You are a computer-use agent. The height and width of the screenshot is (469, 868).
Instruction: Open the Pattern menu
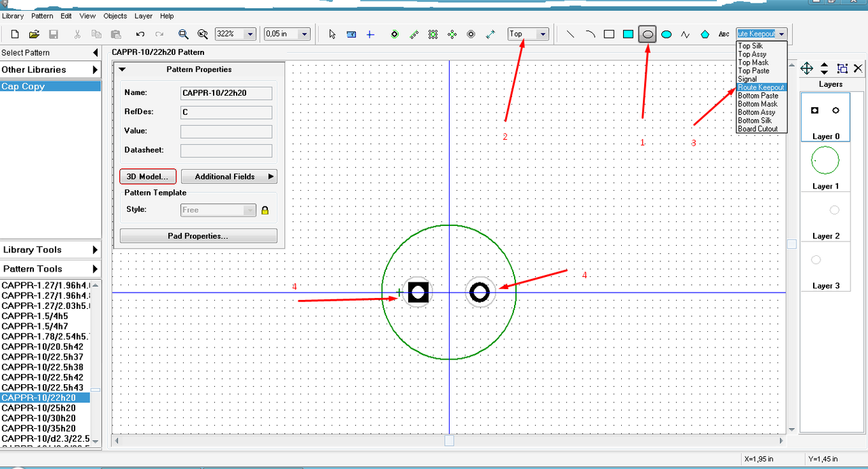42,16
